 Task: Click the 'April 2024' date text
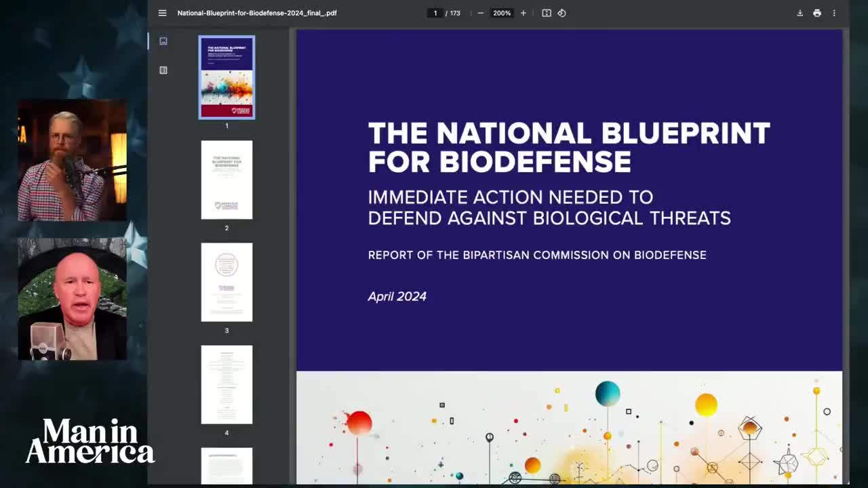point(397,296)
